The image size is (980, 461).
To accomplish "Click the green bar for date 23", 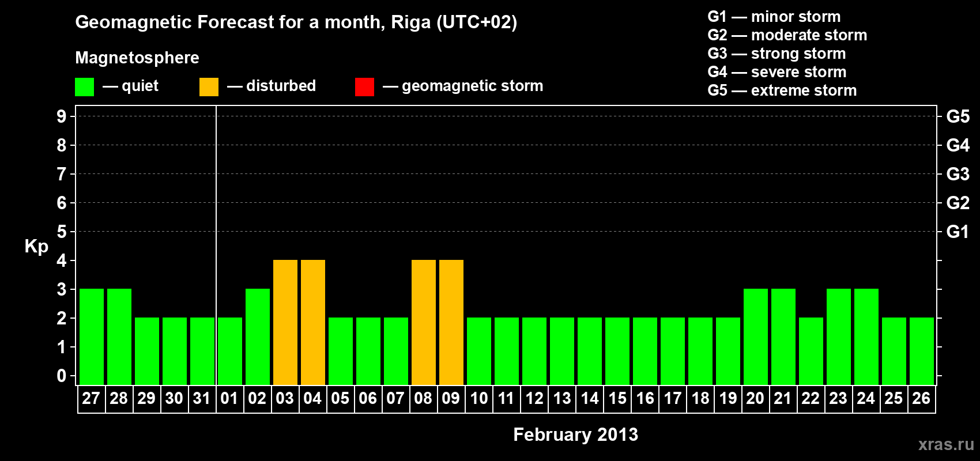I will 839,337.
